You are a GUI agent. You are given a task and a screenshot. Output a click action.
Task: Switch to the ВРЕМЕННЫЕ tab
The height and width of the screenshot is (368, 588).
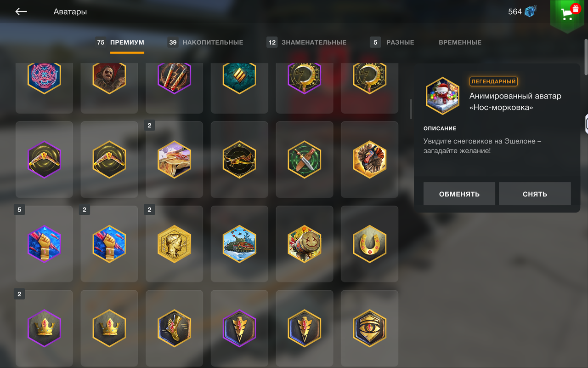pyautogui.click(x=460, y=42)
